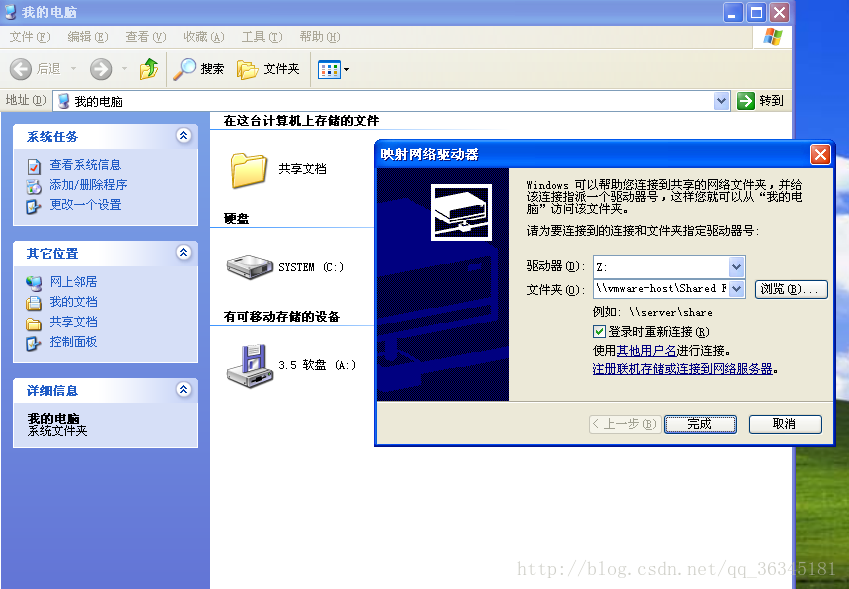Open the 编辑 (Edit) menu
Viewport: 849px width, 589px height.
tap(88, 37)
